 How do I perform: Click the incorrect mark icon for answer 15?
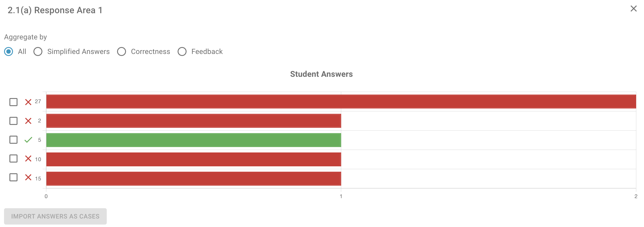coord(28,178)
